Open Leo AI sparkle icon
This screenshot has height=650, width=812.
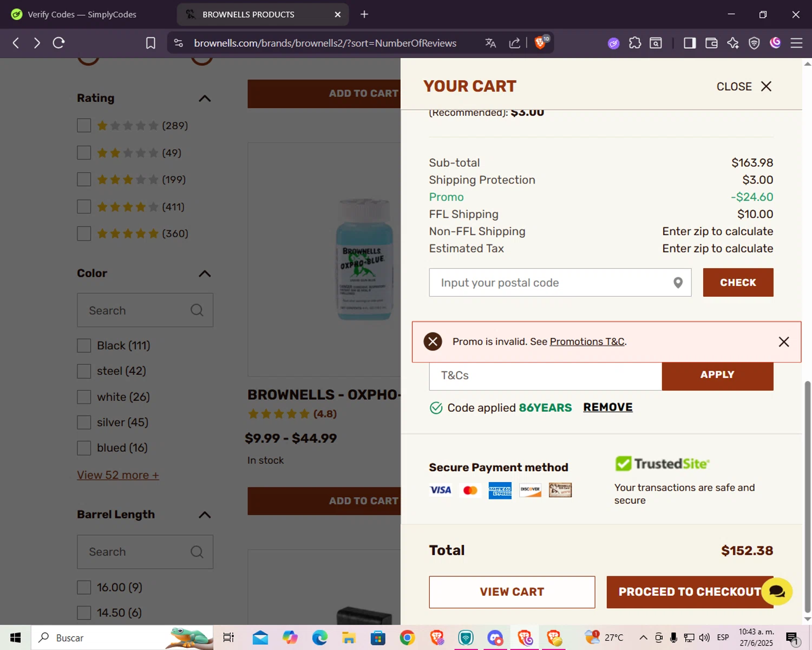coord(733,43)
